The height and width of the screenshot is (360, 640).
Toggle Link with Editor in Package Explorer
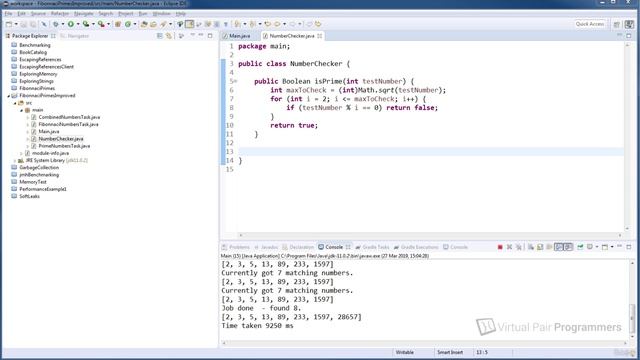click(x=169, y=36)
